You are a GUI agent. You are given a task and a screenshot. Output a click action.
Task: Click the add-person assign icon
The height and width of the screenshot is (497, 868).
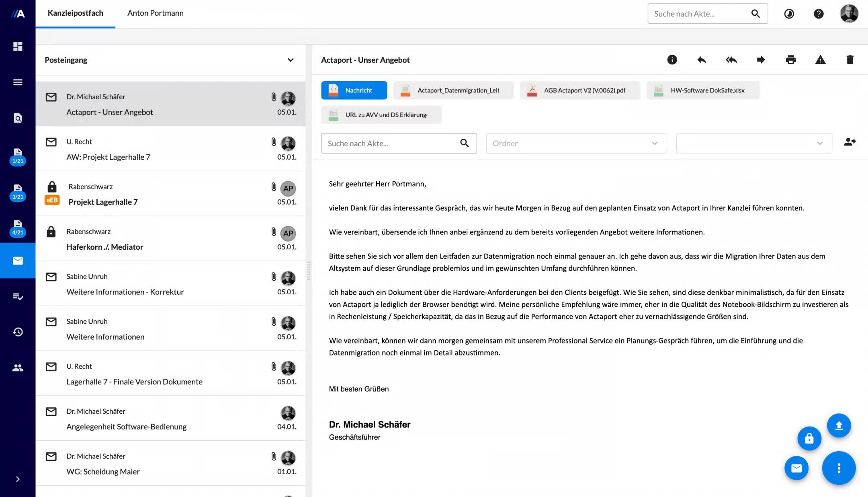[x=850, y=142]
